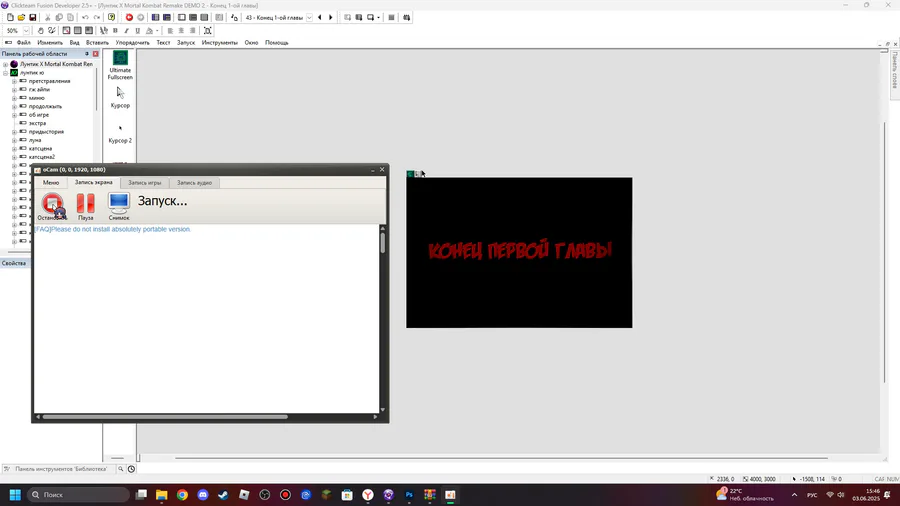900x506 pixels.
Task: Select the Курсор 2 object
Action: (x=120, y=133)
